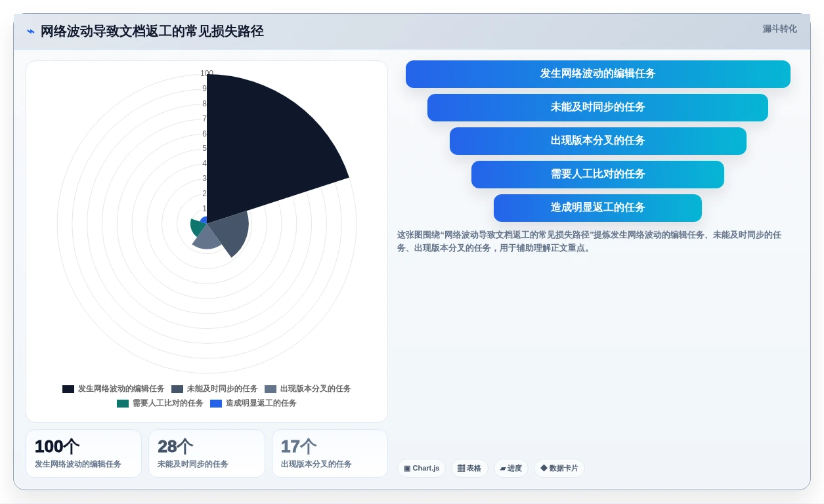Open the 28个 stat card
The height and width of the screenshot is (504, 824).
(207, 453)
